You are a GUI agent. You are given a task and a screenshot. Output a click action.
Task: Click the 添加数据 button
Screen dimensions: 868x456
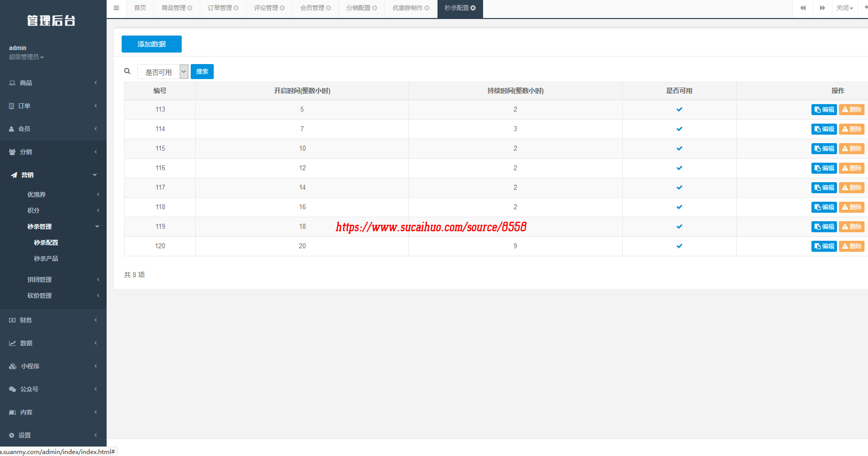click(151, 44)
